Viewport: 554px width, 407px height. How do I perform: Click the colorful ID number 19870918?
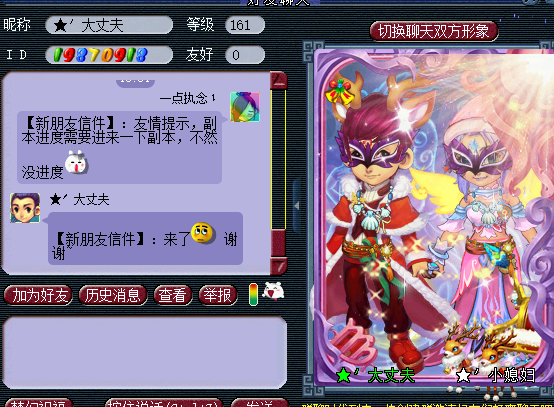pos(100,55)
